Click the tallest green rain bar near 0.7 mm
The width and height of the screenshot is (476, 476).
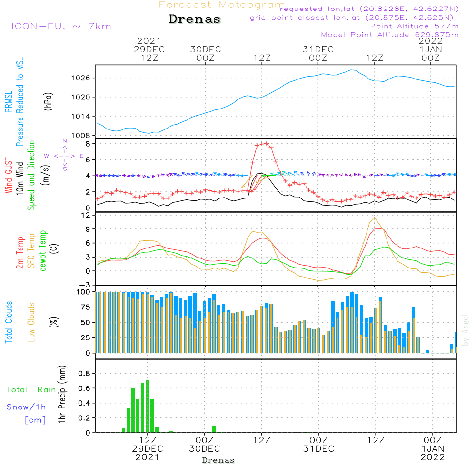pos(147,406)
